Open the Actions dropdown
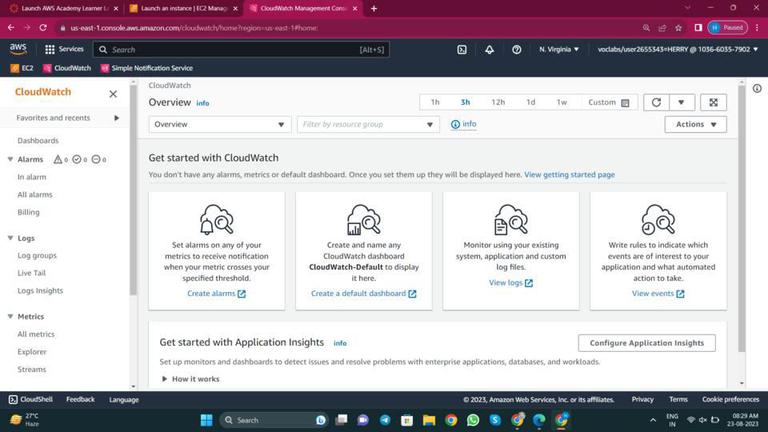Image resolution: width=768 pixels, height=432 pixels. (696, 124)
